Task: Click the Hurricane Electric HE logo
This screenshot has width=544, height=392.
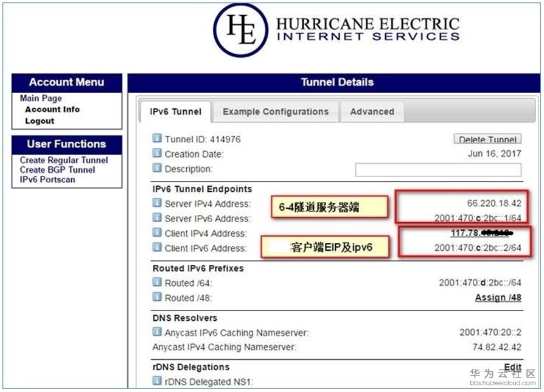Action: pyautogui.click(x=240, y=30)
